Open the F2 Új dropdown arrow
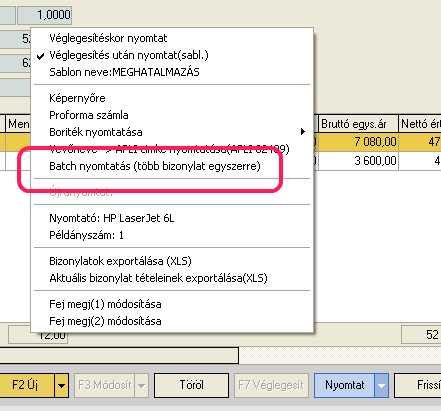 [x=61, y=385]
